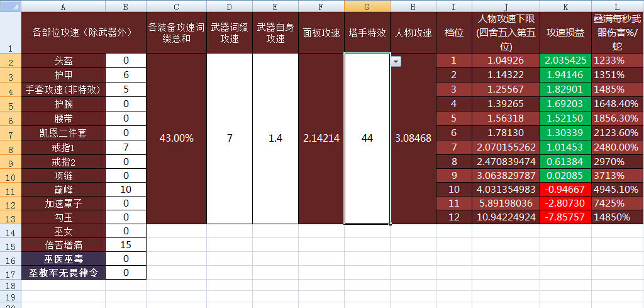
Task: Click green cell value 0.02085
Action: tap(565, 176)
